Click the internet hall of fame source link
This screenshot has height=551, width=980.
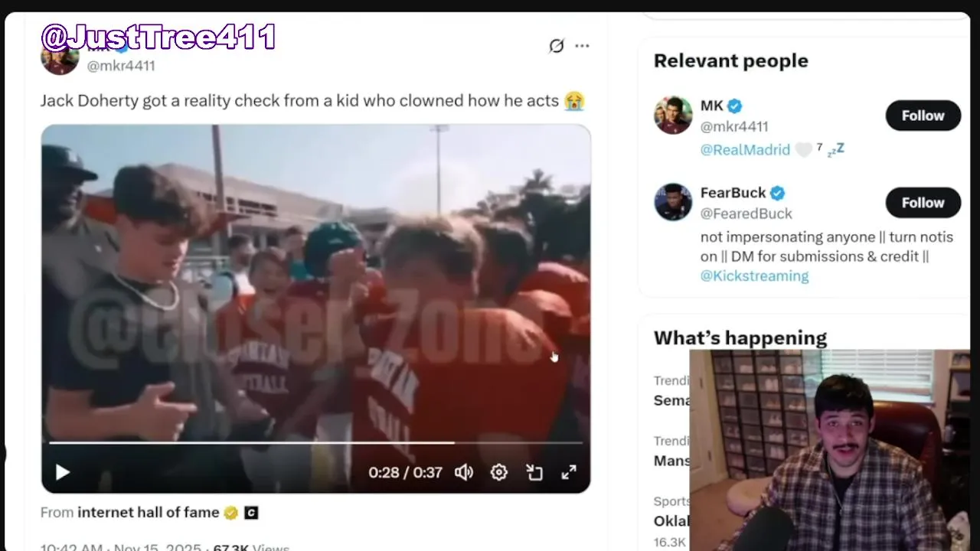click(x=149, y=513)
